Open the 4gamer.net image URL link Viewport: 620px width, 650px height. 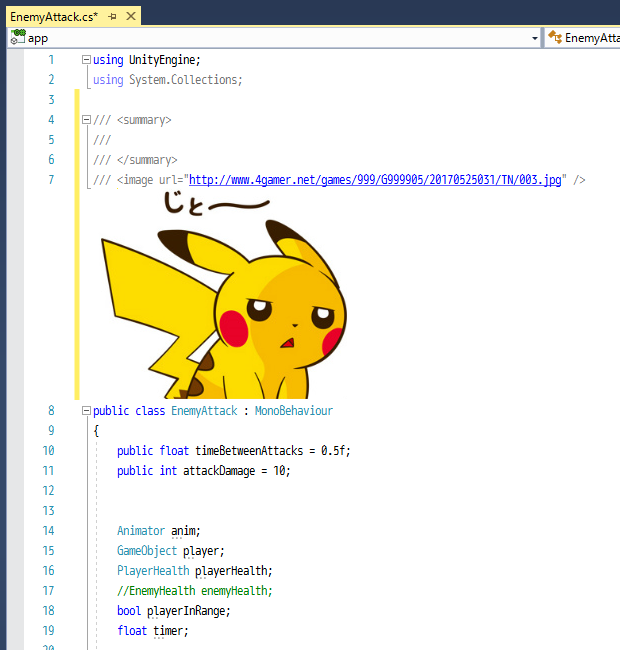[375, 180]
